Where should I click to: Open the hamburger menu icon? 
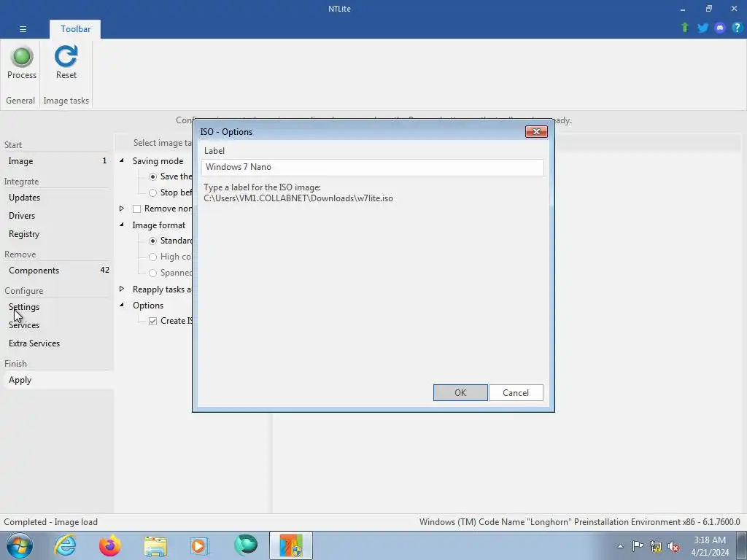point(23,29)
